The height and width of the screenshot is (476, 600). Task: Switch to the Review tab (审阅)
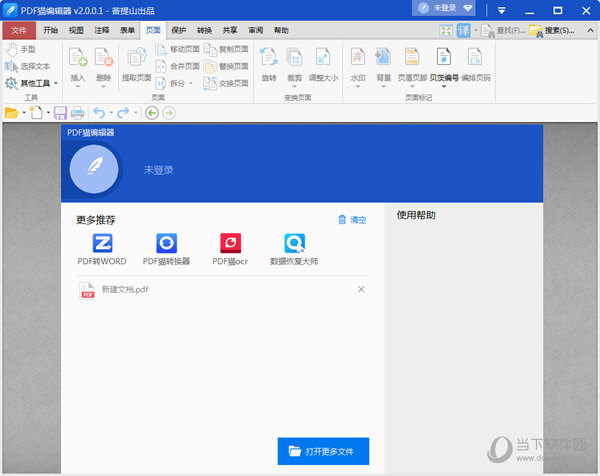tap(256, 30)
